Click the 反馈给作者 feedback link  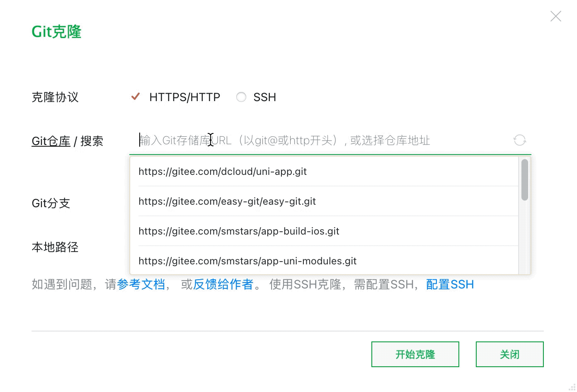pyautogui.click(x=222, y=284)
